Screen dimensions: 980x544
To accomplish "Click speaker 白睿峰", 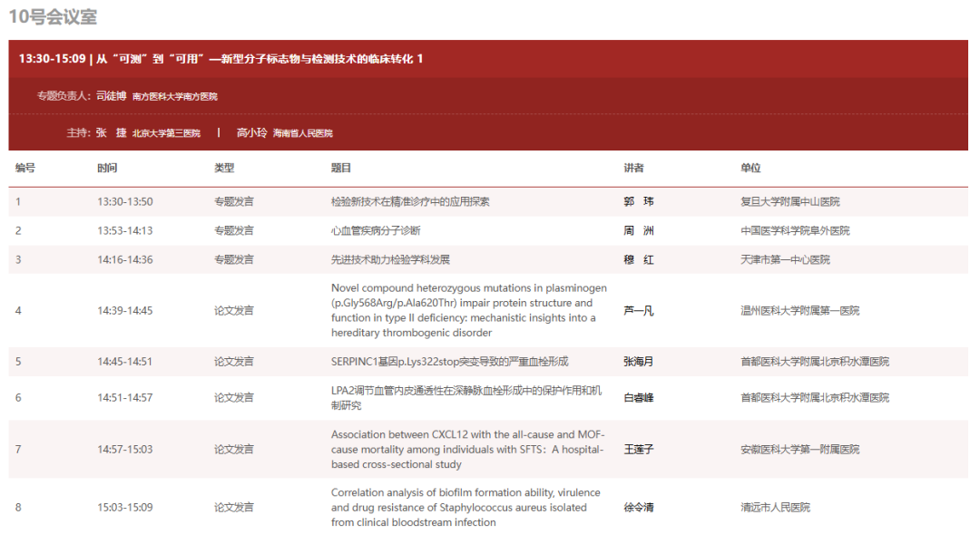I will [639, 398].
